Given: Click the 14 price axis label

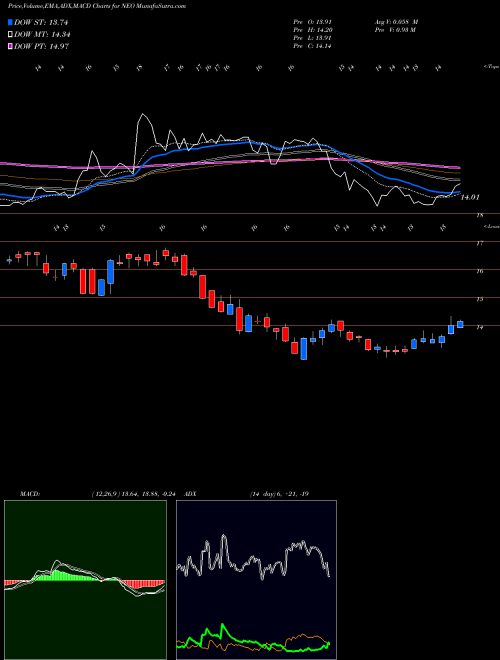Looking at the screenshot, I should tap(479, 327).
